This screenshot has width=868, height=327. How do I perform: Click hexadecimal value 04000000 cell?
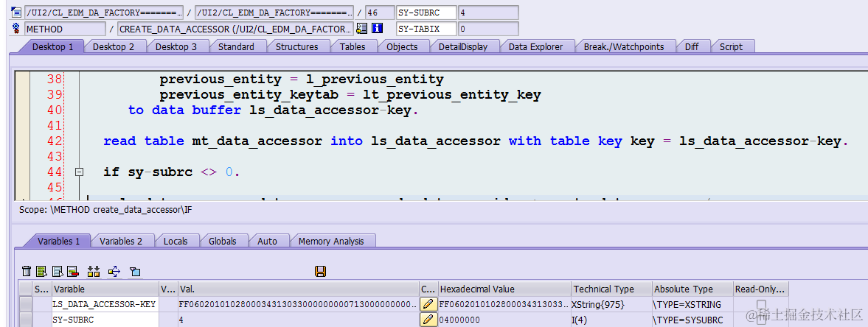click(504, 319)
